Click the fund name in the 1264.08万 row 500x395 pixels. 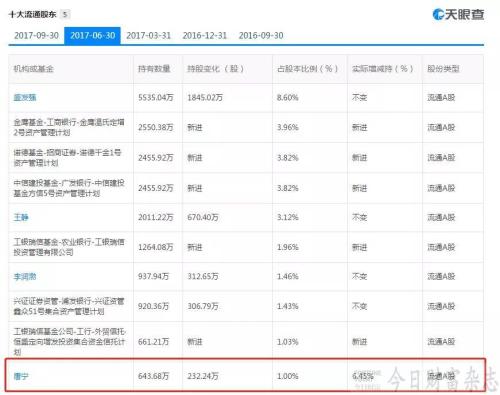[x=69, y=247]
